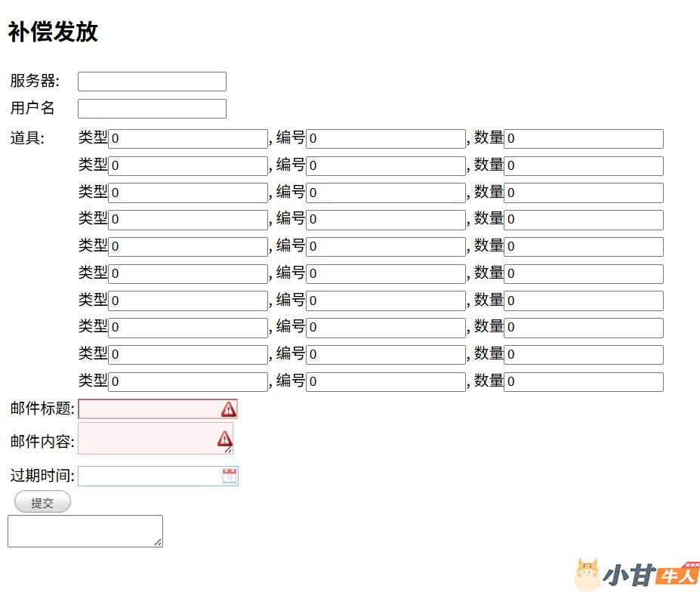700x592 pixels.
Task: Click the empty textarea below 提交 button
Action: click(85, 531)
